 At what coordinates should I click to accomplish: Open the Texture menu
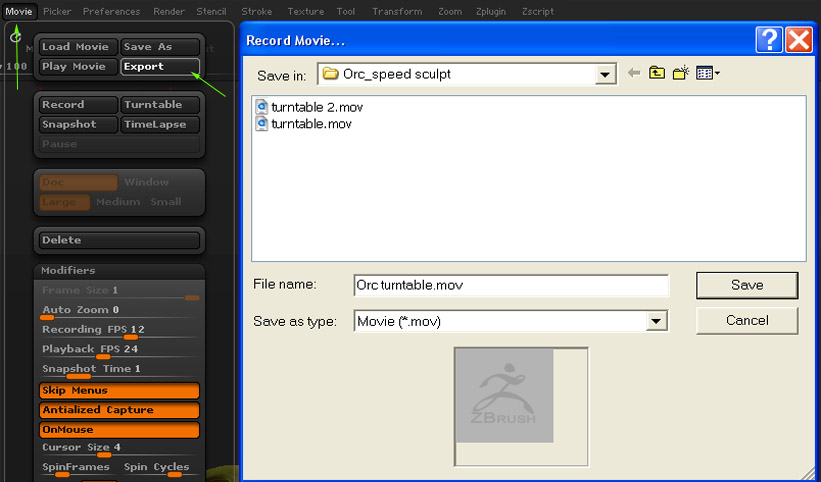pyautogui.click(x=306, y=11)
